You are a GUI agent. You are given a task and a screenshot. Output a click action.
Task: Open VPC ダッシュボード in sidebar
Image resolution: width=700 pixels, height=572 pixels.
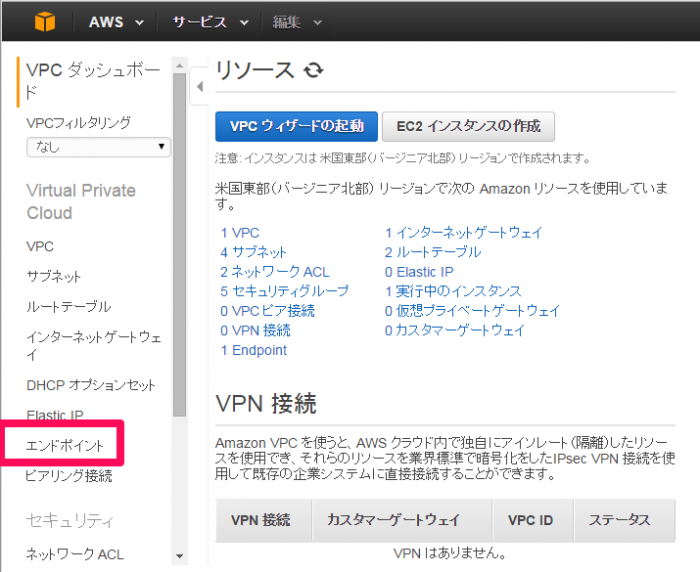click(93, 81)
